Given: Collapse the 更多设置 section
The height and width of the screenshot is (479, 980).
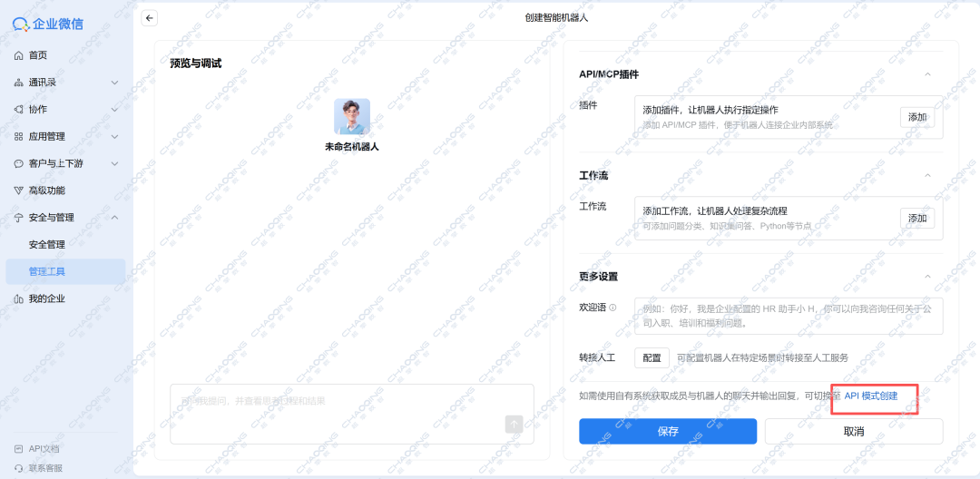Looking at the screenshot, I should pyautogui.click(x=927, y=277).
